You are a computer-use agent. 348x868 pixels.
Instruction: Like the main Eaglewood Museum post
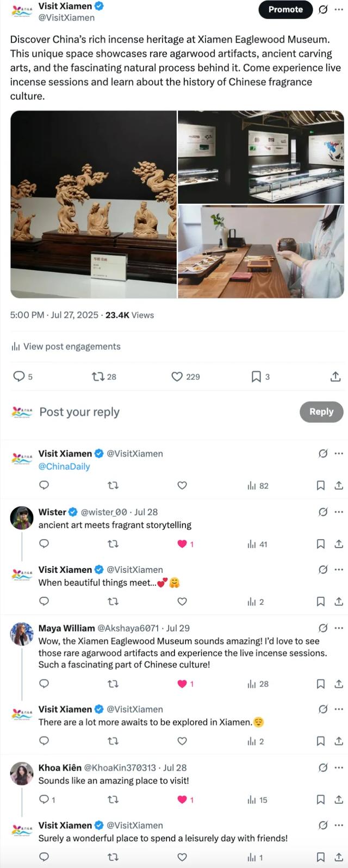(185, 377)
